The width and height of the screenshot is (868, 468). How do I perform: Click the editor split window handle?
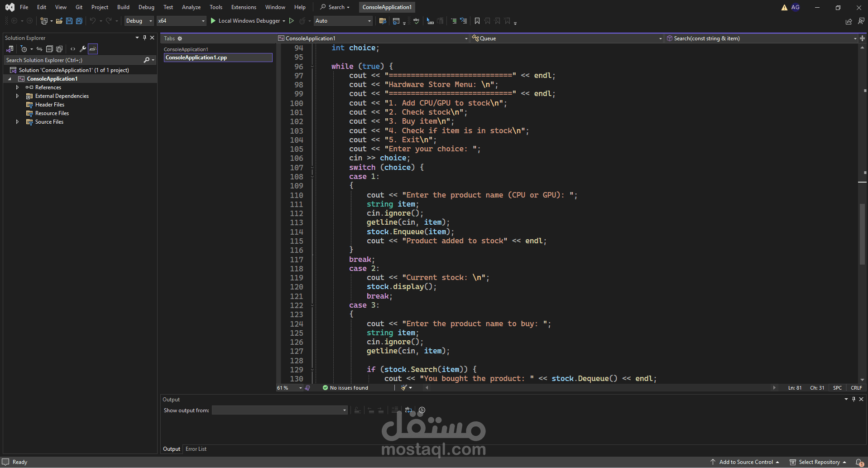pos(862,39)
